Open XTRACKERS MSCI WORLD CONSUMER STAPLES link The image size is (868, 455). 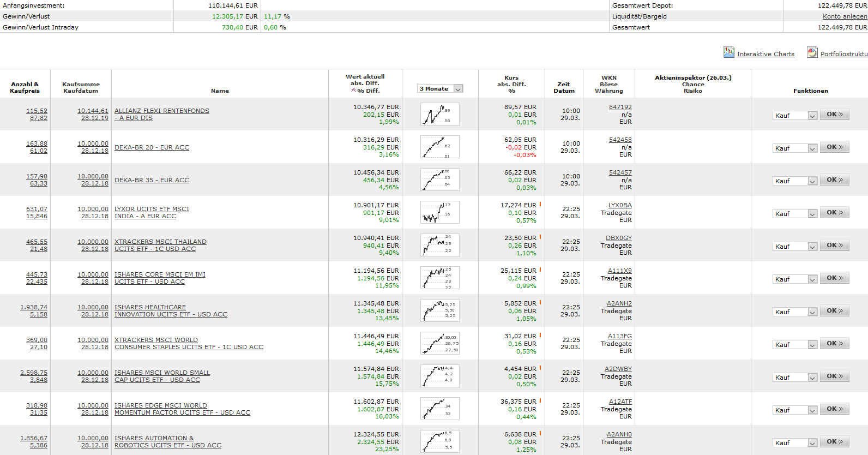pos(189,343)
